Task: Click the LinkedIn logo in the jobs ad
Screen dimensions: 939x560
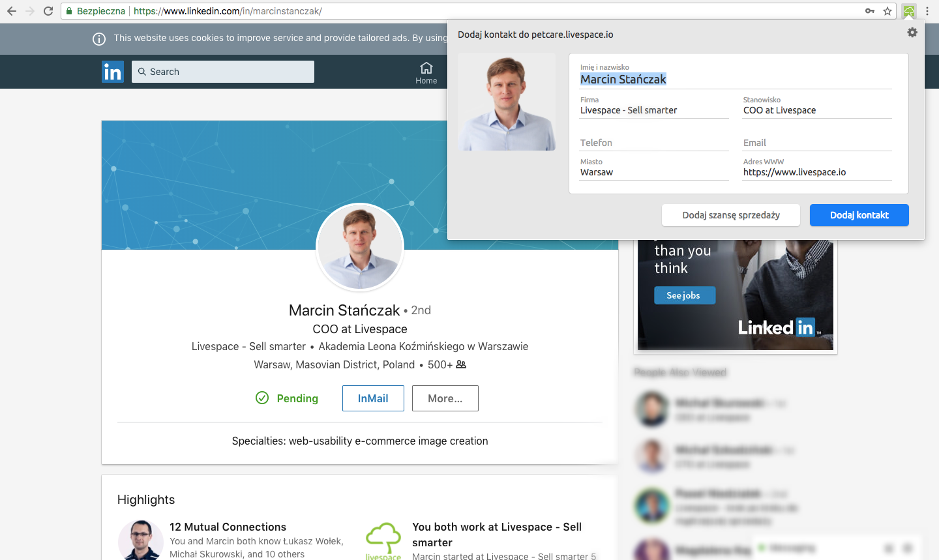Action: point(780,327)
